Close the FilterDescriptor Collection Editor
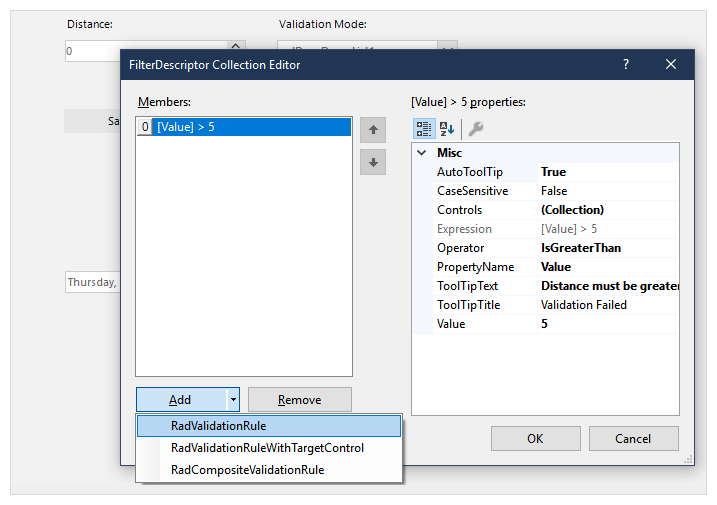This screenshot has width=717, height=505. pyautogui.click(x=670, y=64)
